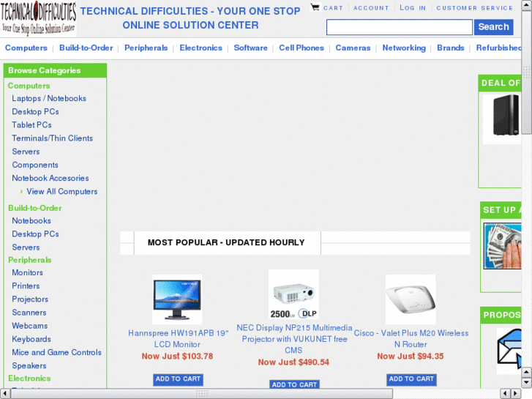
Task: Click the shopping cart icon
Action: (x=315, y=7)
